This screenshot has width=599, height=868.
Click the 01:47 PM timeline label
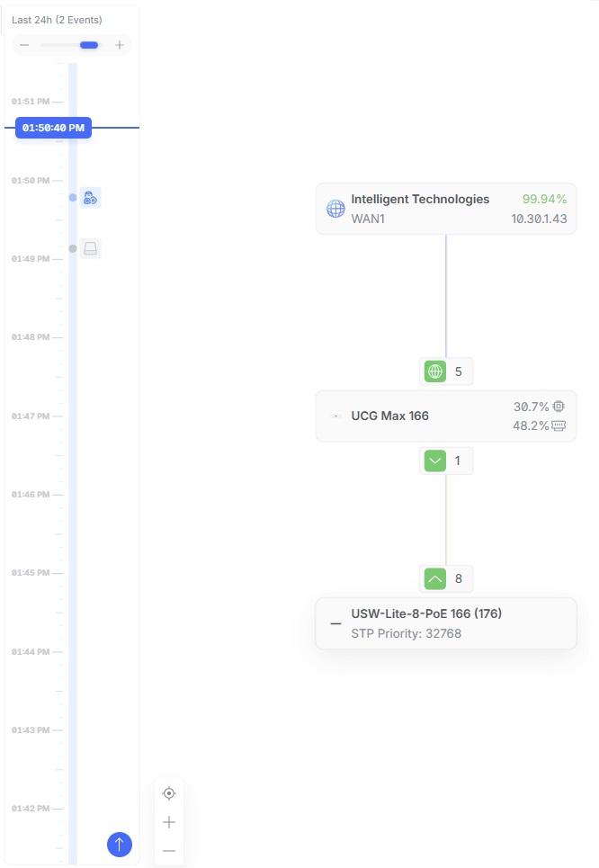coord(31,416)
